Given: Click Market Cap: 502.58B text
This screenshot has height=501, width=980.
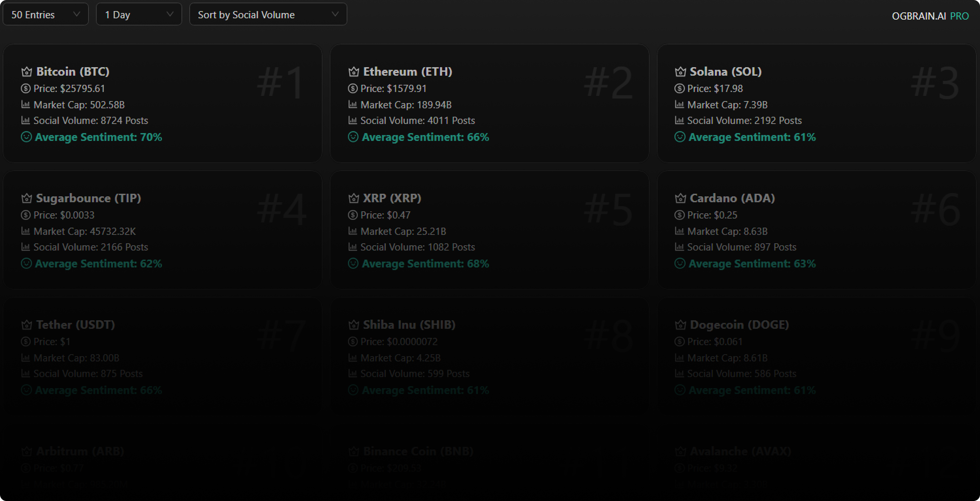Looking at the screenshot, I should tap(79, 104).
